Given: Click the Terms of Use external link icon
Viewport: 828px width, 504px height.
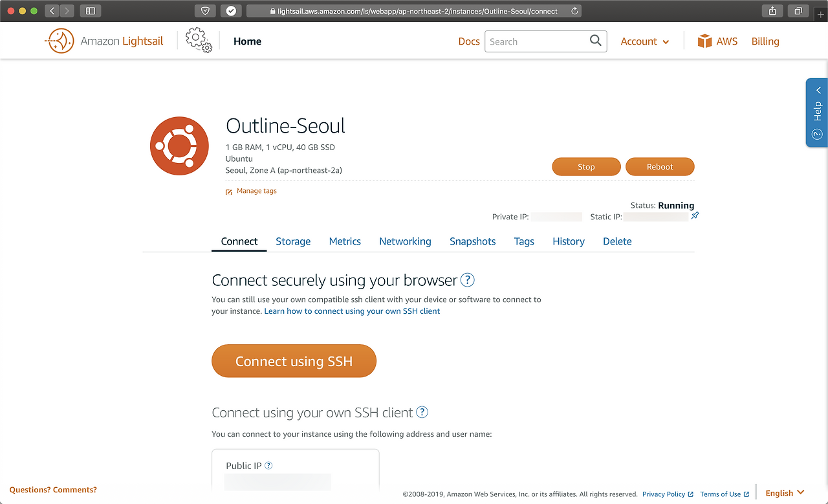Looking at the screenshot, I should pyautogui.click(x=746, y=494).
